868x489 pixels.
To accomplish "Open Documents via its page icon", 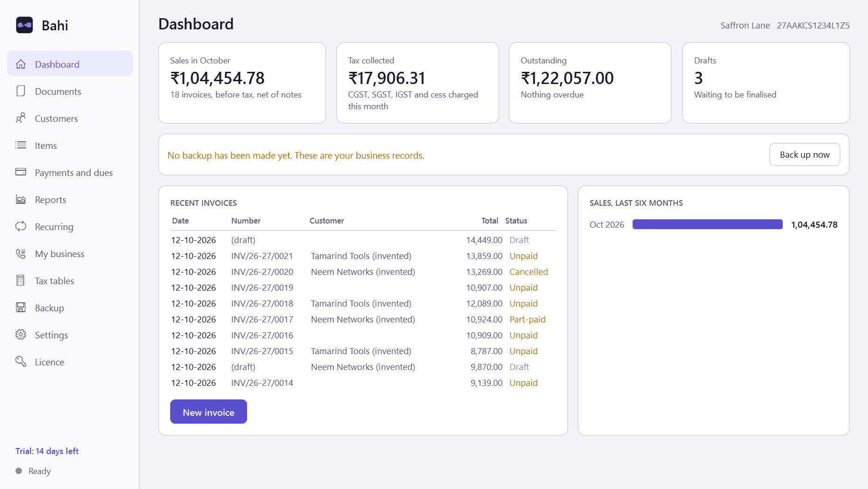I will pos(21,91).
